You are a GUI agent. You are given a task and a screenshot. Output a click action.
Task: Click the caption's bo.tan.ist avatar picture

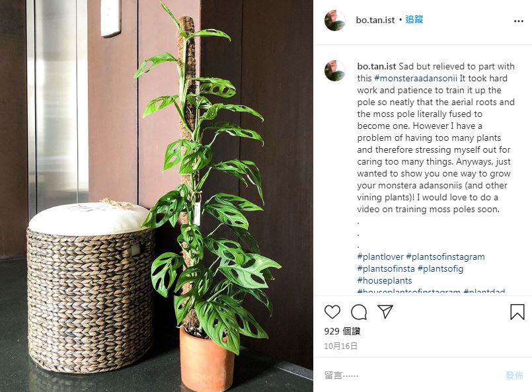(335, 71)
